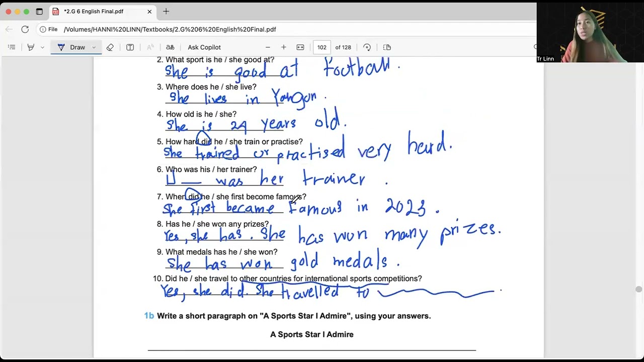The width and height of the screenshot is (644, 362).
Task: Zoom in with the plus button
Action: 284,47
